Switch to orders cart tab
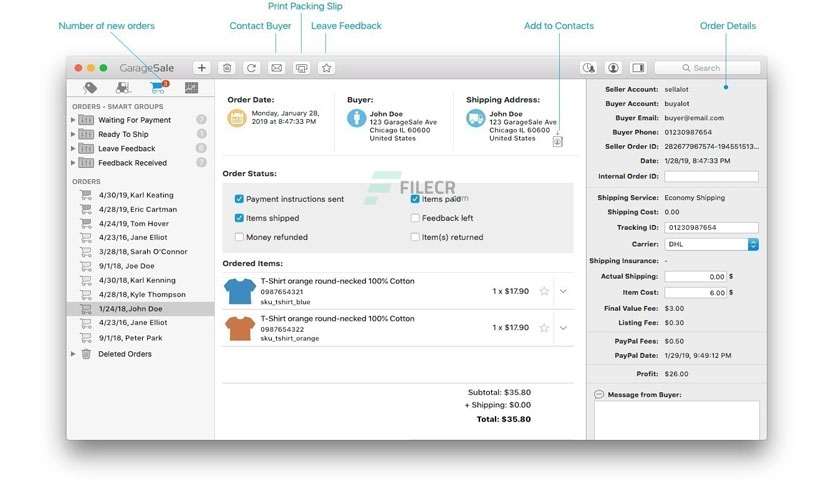Image resolution: width=836 pixels, height=484 pixels. coord(158,87)
